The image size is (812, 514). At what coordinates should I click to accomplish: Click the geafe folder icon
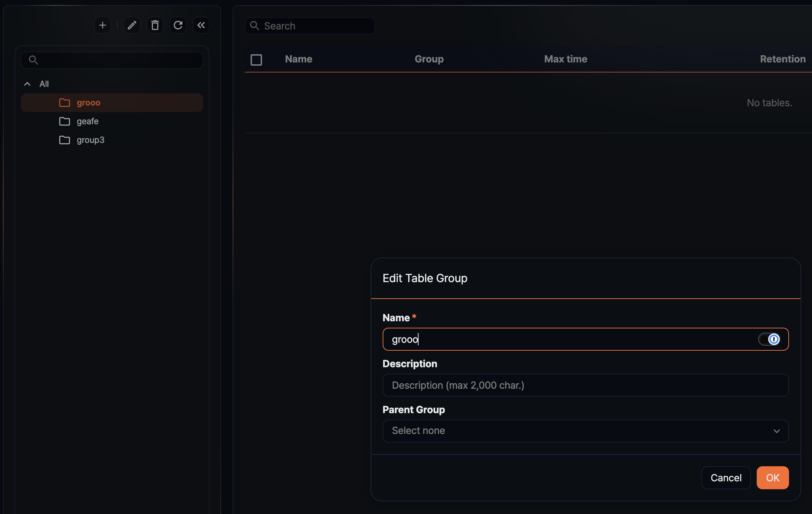coord(65,121)
